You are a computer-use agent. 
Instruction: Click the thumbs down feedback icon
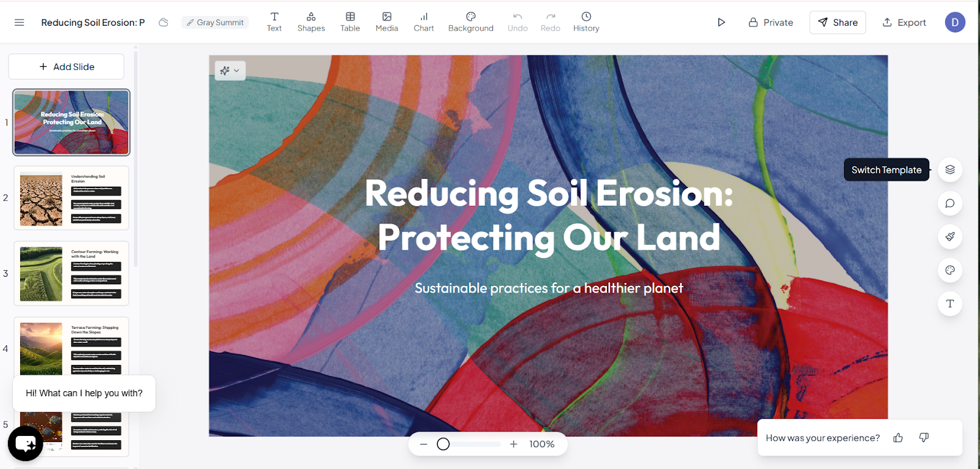[x=924, y=437]
